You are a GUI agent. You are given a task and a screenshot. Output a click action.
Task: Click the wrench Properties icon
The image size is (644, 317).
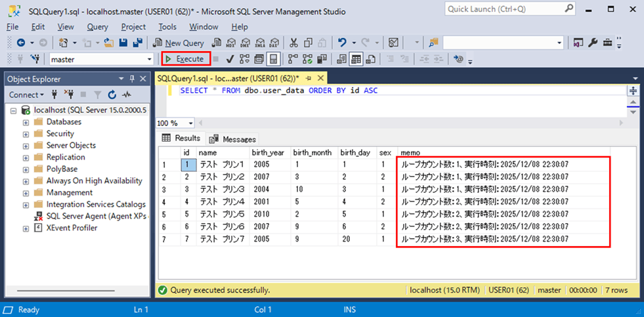(592, 43)
